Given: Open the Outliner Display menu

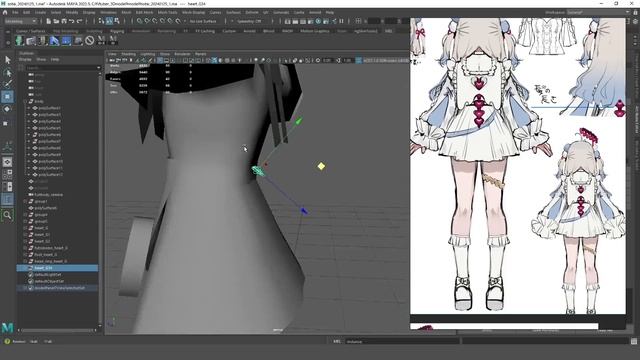Looking at the screenshot, I should click(x=25, y=59).
